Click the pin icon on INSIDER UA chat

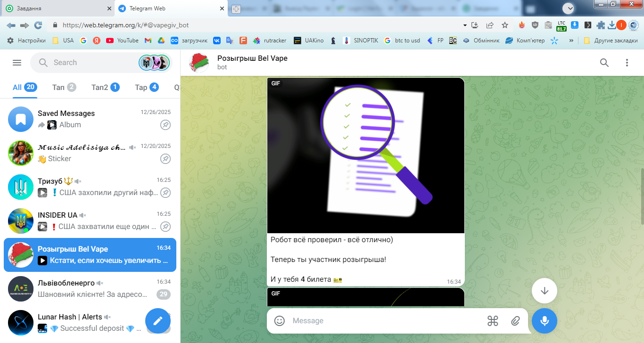click(165, 227)
